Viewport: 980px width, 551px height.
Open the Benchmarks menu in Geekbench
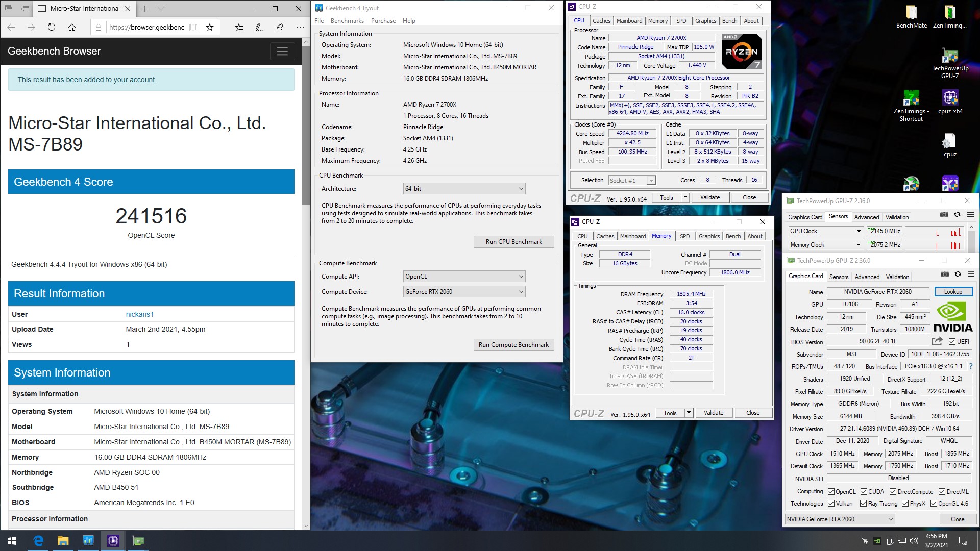coord(347,21)
